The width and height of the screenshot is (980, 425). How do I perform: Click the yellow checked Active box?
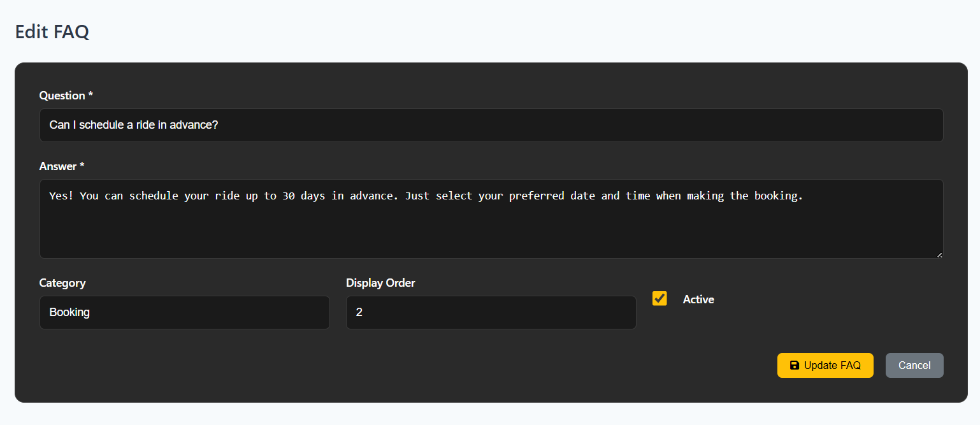coord(659,298)
